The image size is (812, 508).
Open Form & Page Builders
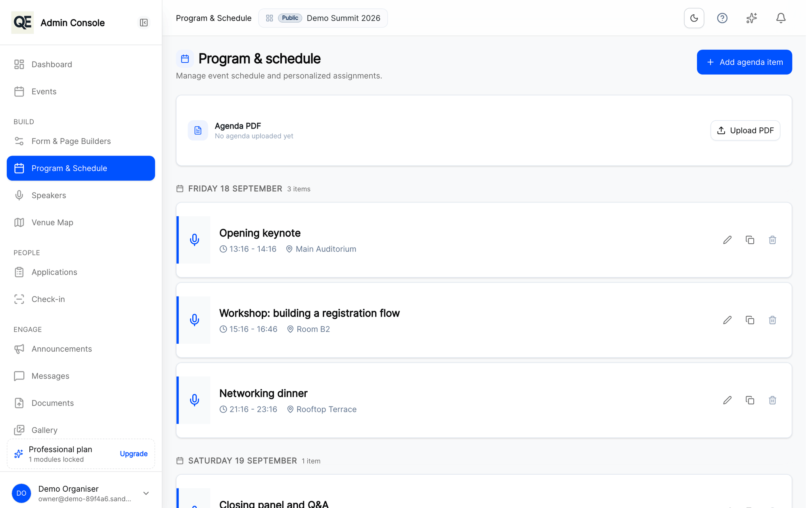click(x=81, y=141)
